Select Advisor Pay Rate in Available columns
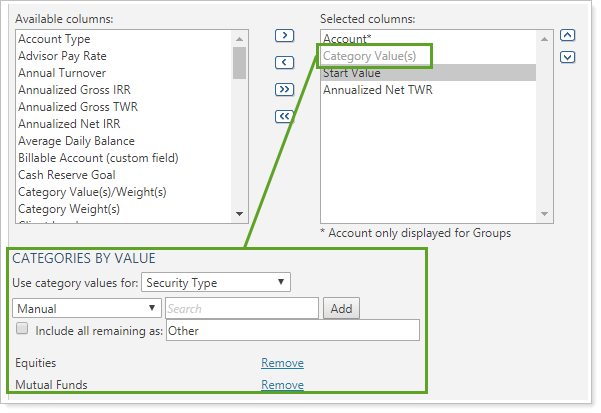601x413 pixels. point(62,56)
